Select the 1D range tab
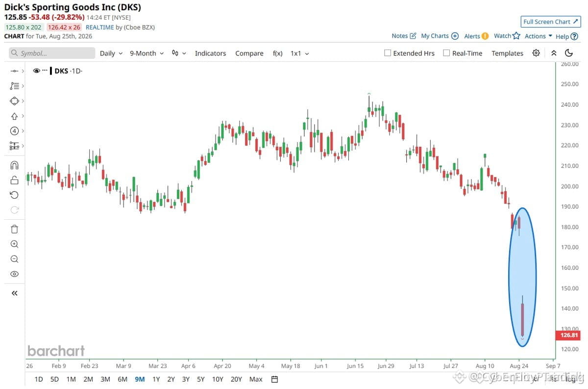The height and width of the screenshot is (389, 588). tap(39, 379)
